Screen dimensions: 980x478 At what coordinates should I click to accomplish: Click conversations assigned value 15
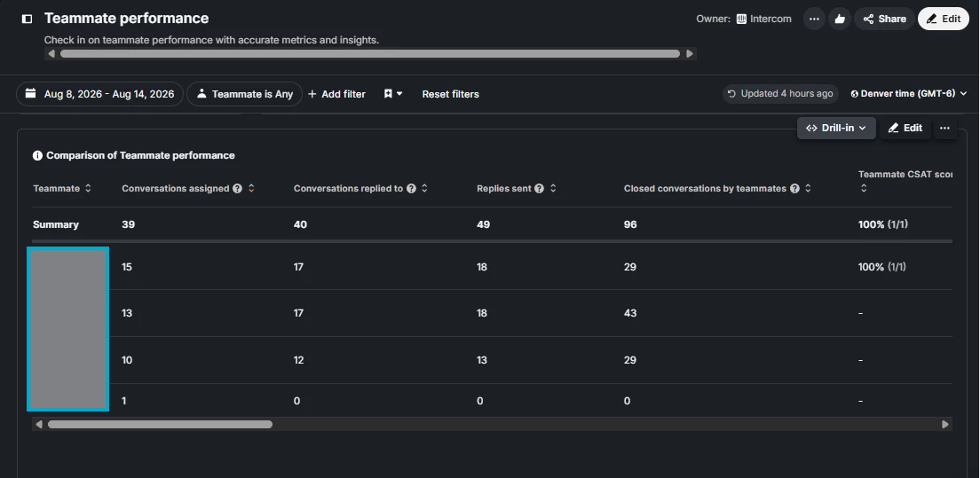coord(127,267)
